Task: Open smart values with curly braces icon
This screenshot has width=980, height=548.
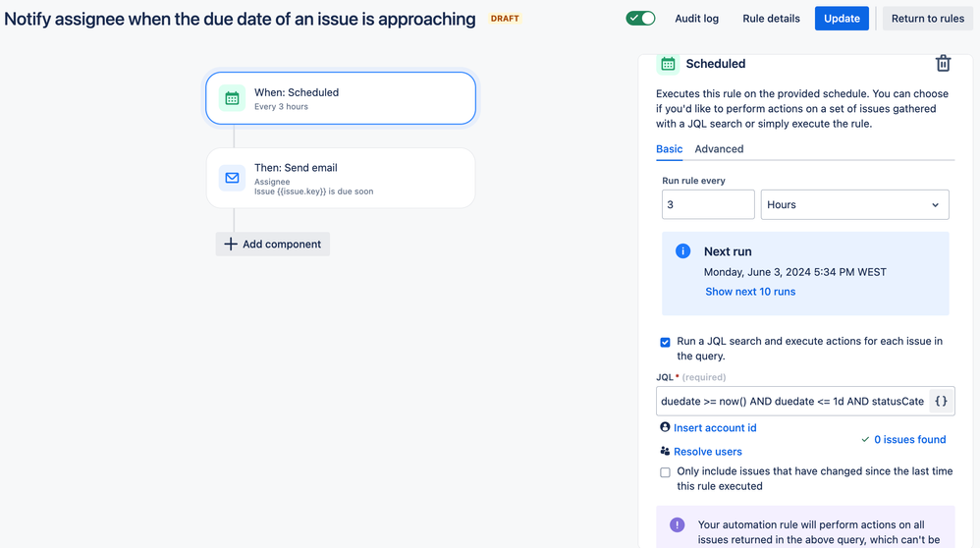Action: [941, 401]
